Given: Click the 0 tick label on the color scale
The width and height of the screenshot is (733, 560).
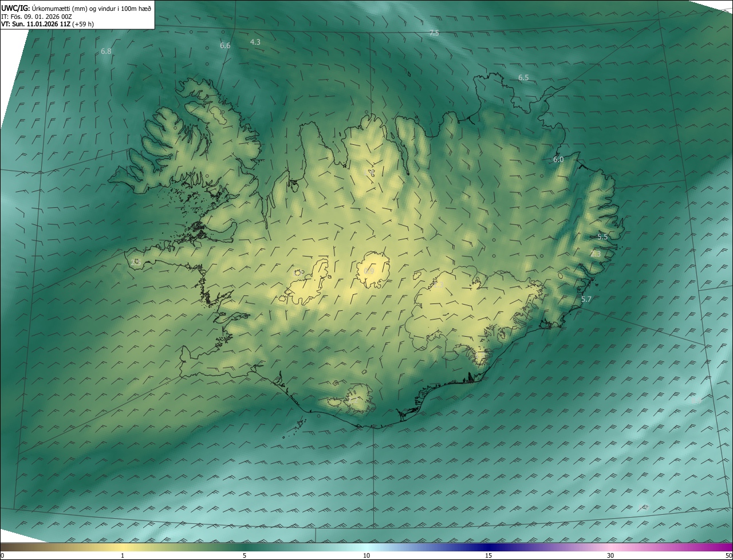Looking at the screenshot, I should [x=2, y=555].
